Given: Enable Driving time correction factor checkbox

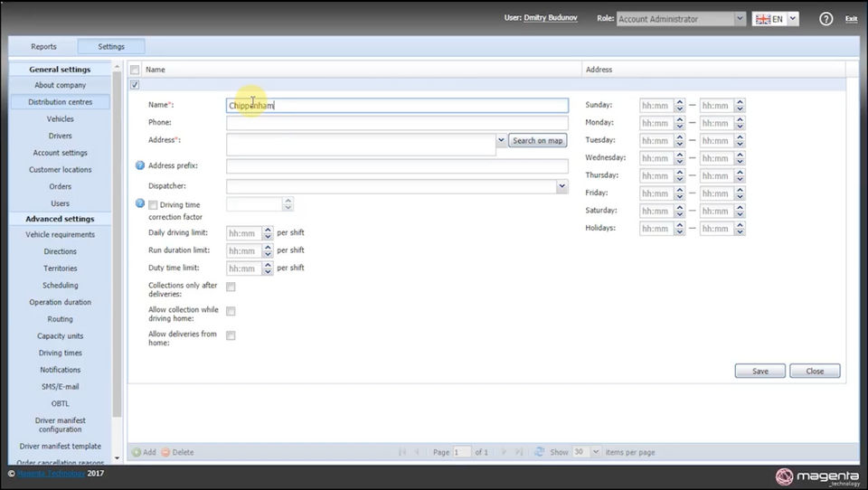Looking at the screenshot, I should [153, 205].
